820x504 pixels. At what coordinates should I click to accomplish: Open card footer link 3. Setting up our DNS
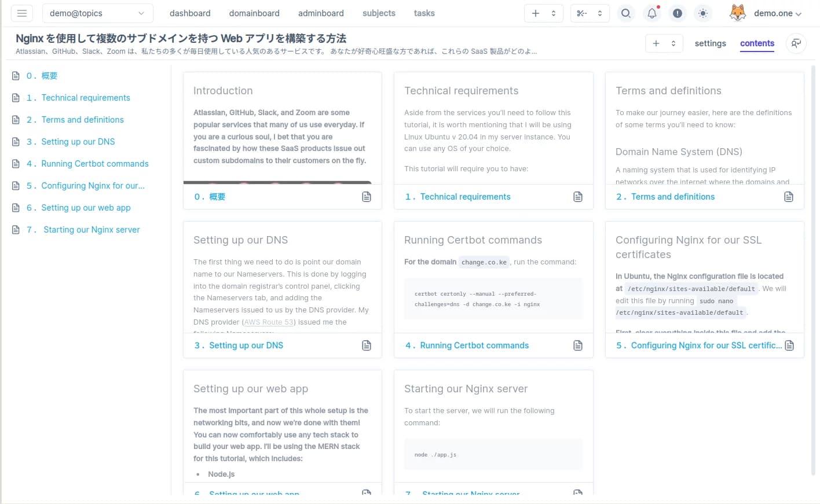[x=239, y=345]
